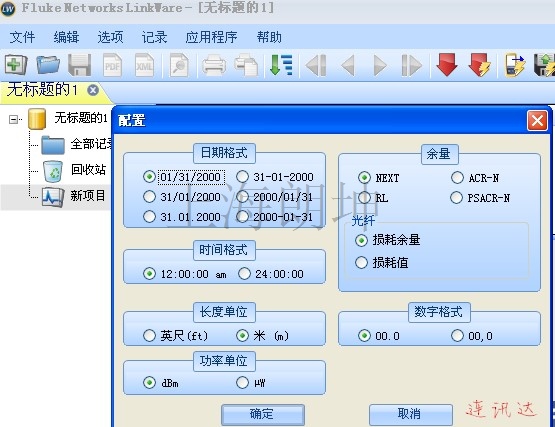Click the PDF export icon
The image size is (555, 427).
click(112, 65)
